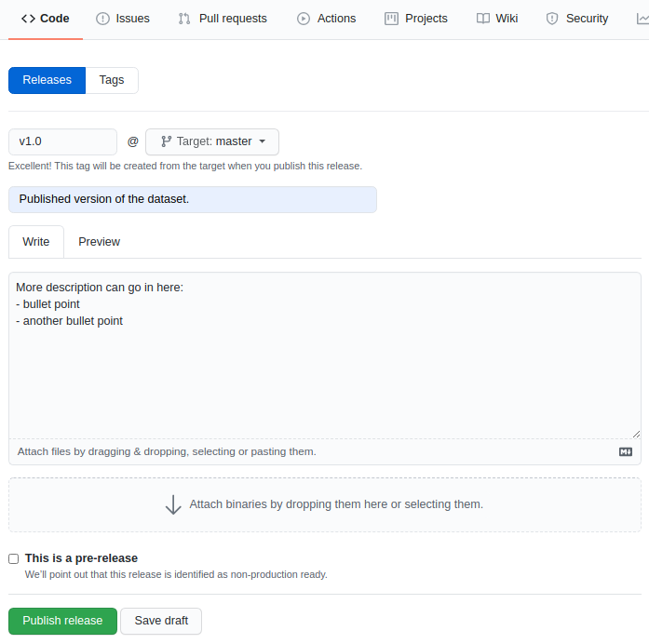This screenshot has width=649, height=644.
Task: Open the Actions tab
Action: (326, 19)
